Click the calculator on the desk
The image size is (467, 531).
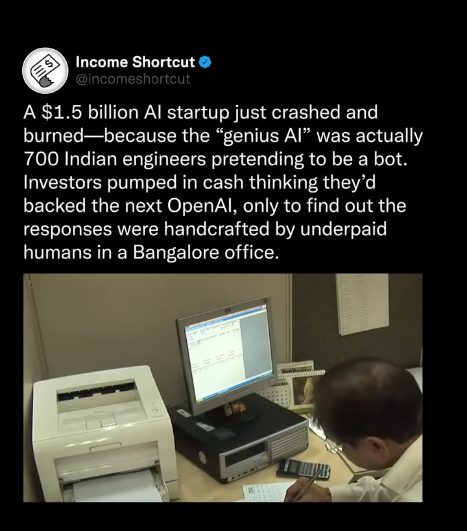(x=303, y=469)
